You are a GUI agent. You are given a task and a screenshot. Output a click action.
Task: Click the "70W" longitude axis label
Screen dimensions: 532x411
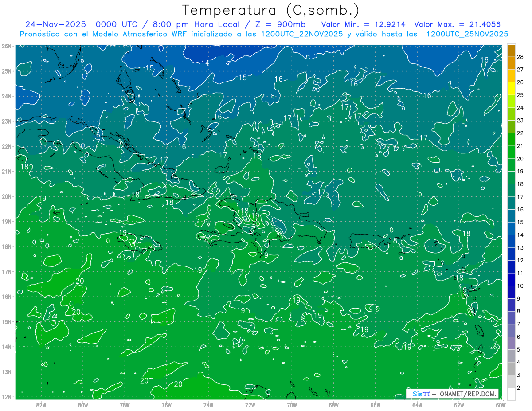pyautogui.click(x=292, y=405)
